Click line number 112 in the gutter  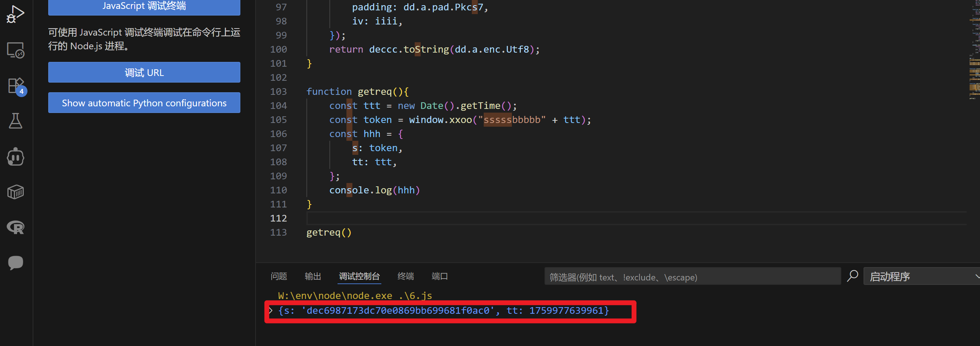[279, 218]
